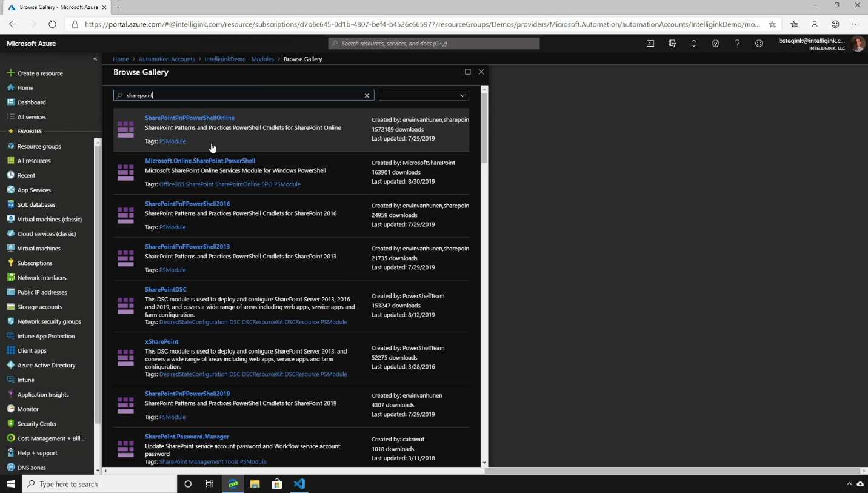
Task: Click IntelligentDemo - Modules breadcrumb
Action: 239,59
